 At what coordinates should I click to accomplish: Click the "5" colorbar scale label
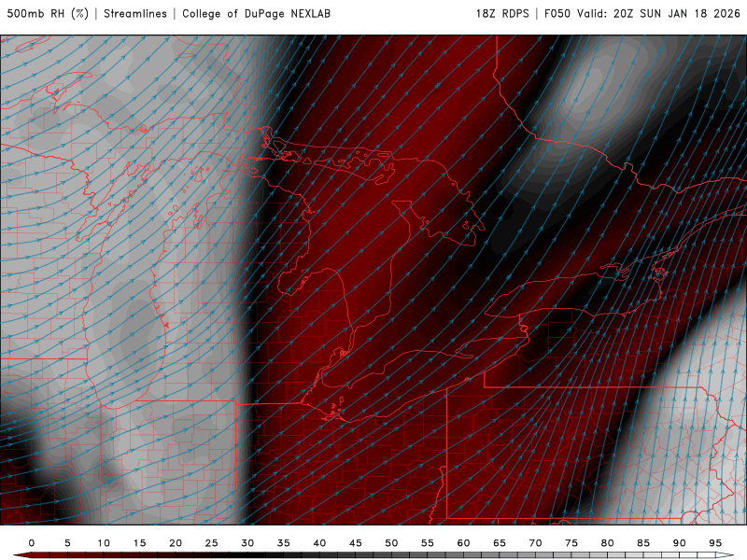coord(67,543)
